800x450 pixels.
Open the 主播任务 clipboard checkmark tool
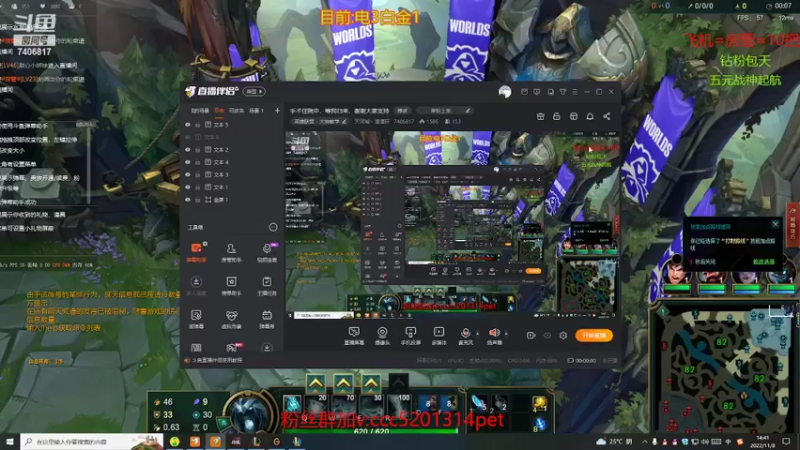click(266, 286)
